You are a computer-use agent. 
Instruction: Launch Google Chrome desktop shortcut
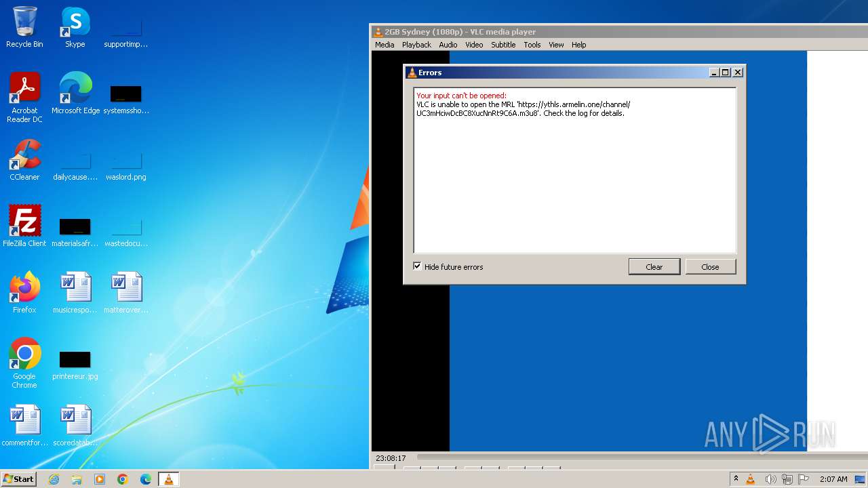[x=24, y=363]
